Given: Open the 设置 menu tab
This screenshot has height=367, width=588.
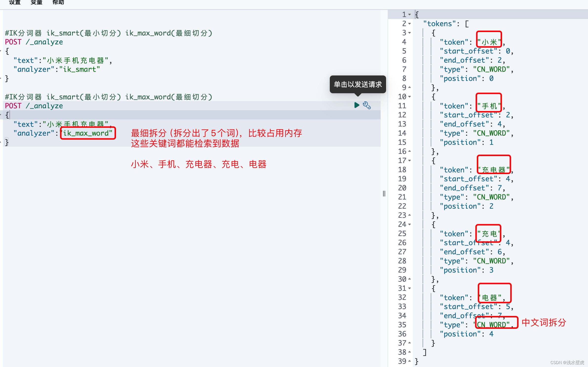Looking at the screenshot, I should click(x=15, y=2).
